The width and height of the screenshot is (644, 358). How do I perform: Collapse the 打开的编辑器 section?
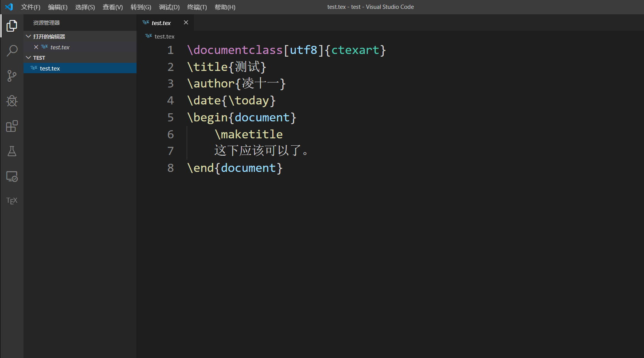click(x=28, y=36)
